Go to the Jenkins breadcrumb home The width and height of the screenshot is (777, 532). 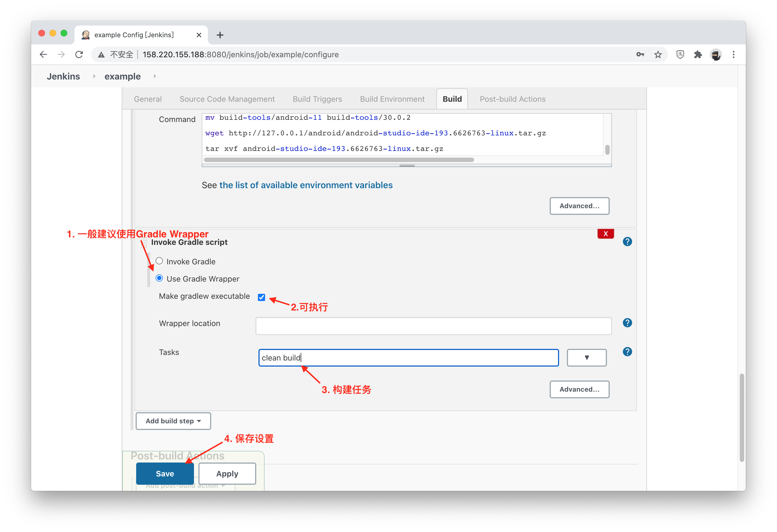coord(63,76)
